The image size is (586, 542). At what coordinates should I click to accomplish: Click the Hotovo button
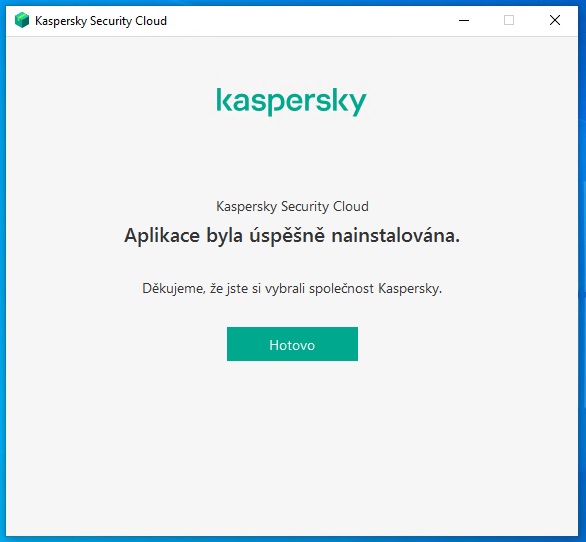click(292, 344)
